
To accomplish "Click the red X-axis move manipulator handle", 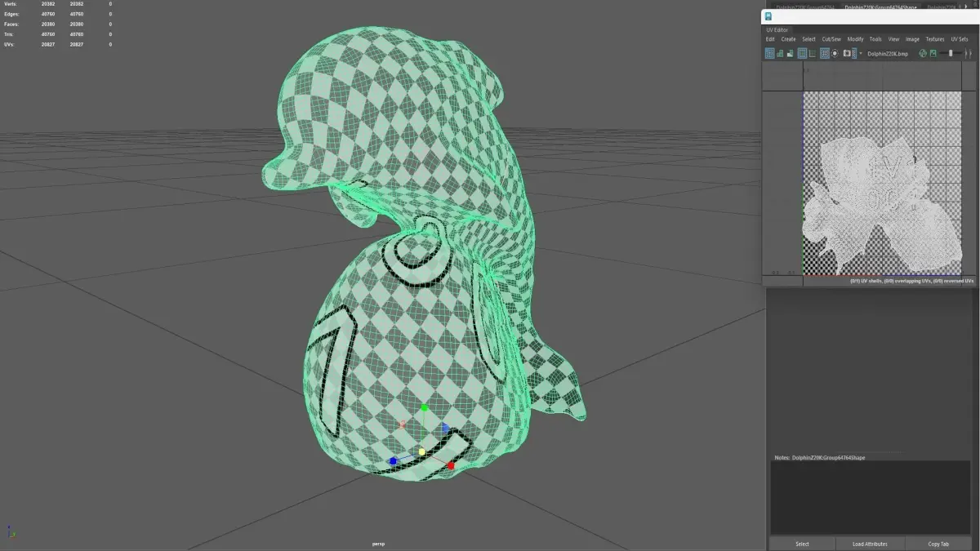I will 450,464.
